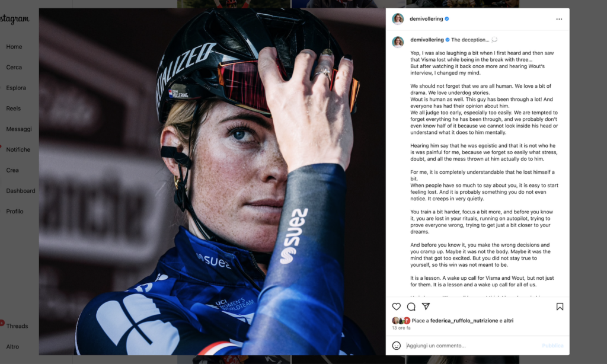
Task: View others who liked via 'altri'
Action: [x=508, y=321]
